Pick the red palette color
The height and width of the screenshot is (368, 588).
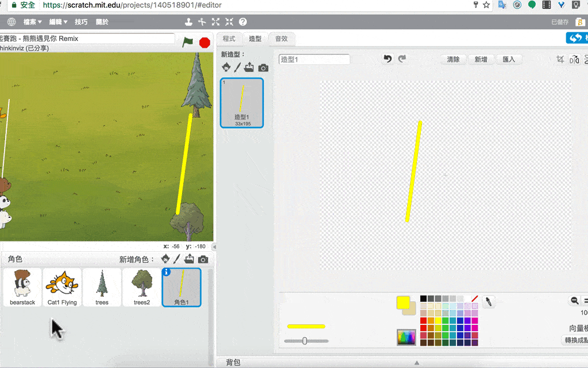pos(423,321)
